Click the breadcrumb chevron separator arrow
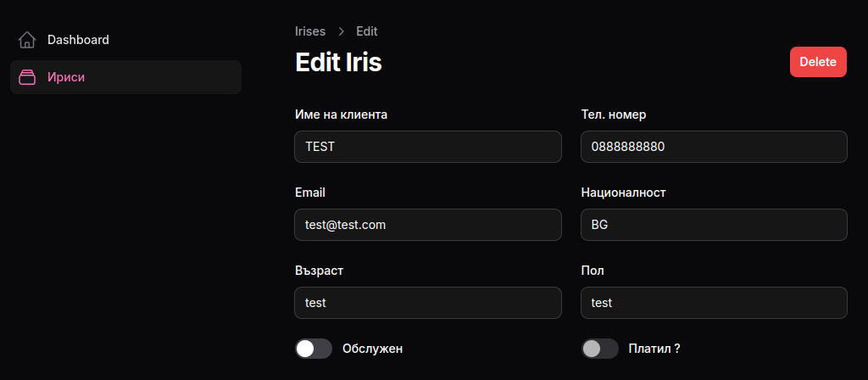 pos(341,31)
